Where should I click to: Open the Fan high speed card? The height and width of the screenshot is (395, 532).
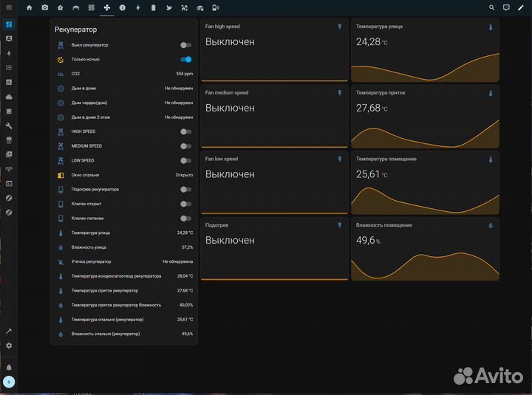[273, 50]
